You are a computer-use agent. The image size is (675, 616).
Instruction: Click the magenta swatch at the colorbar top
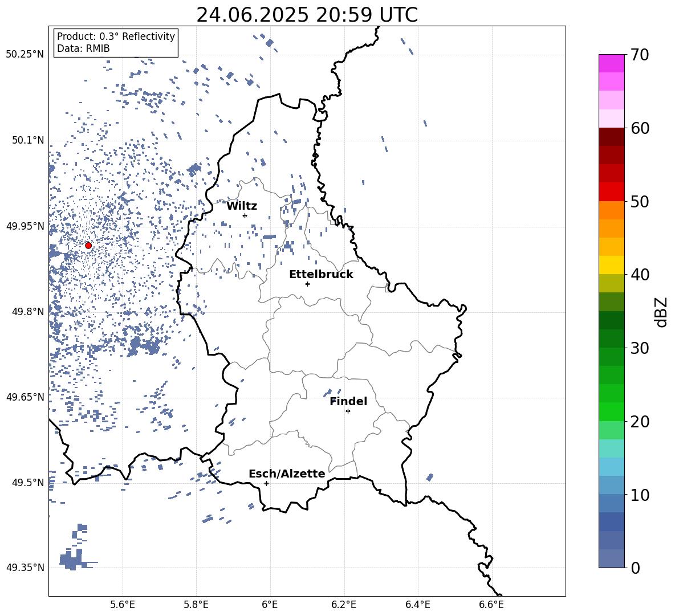612,63
